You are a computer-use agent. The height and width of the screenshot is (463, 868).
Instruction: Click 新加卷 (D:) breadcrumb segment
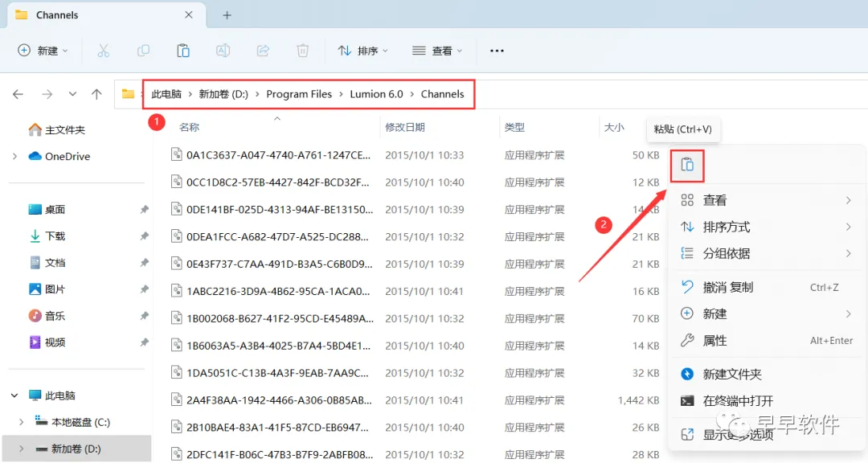pos(223,94)
